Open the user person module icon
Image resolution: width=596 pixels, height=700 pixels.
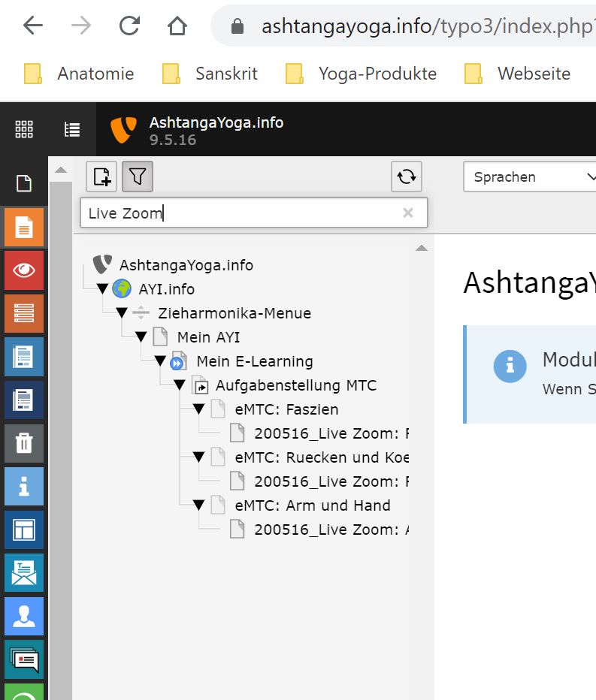click(x=24, y=616)
